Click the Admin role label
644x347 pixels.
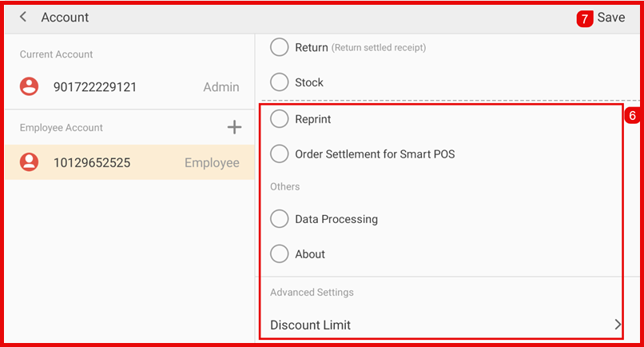[221, 87]
